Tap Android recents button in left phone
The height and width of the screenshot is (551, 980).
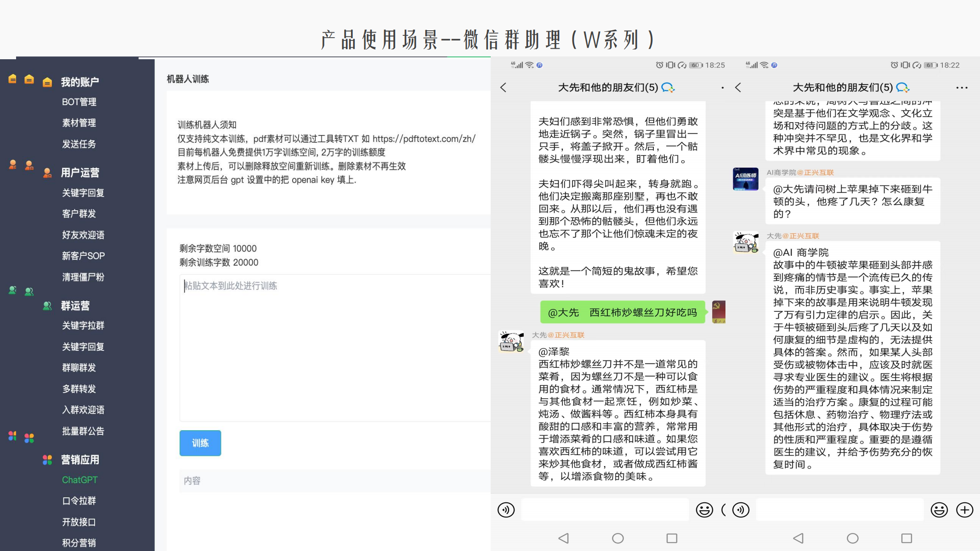tap(672, 538)
